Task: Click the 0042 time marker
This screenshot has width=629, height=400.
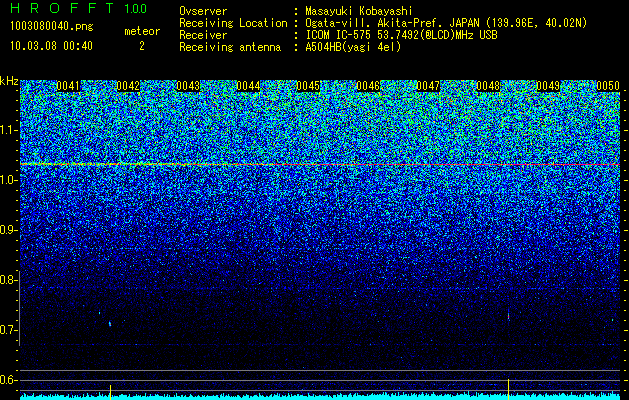Action: pyautogui.click(x=128, y=86)
